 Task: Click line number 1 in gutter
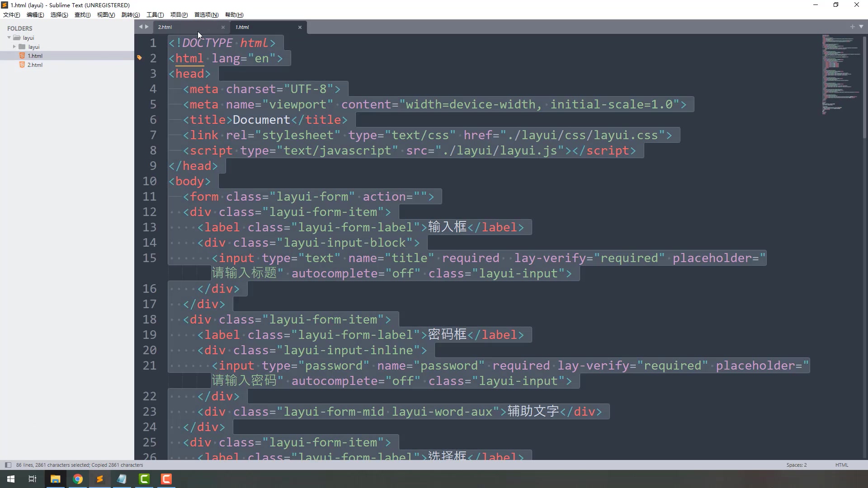pos(153,43)
